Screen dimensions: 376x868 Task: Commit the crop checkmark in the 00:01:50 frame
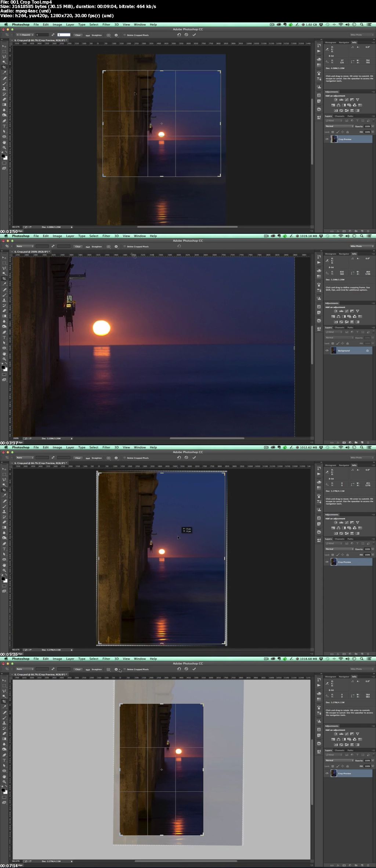pyautogui.click(x=194, y=35)
